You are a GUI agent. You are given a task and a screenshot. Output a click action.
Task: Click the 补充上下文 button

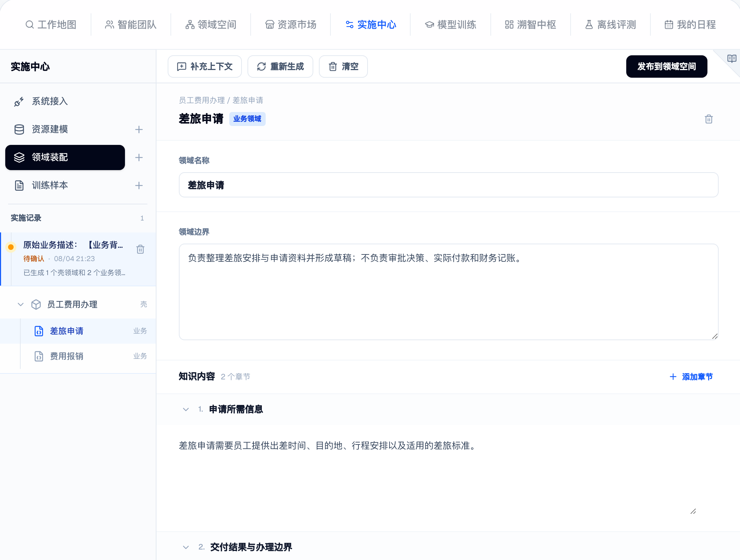tap(205, 66)
